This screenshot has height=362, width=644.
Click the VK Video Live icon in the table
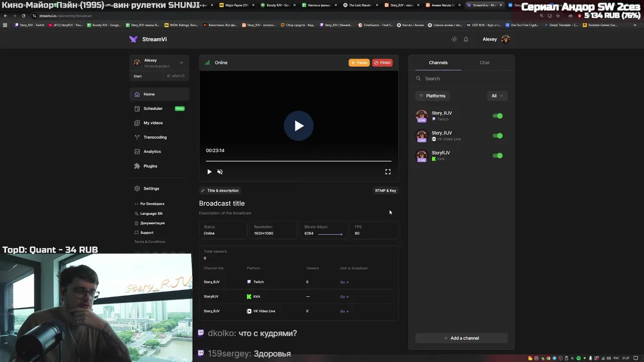click(249, 311)
